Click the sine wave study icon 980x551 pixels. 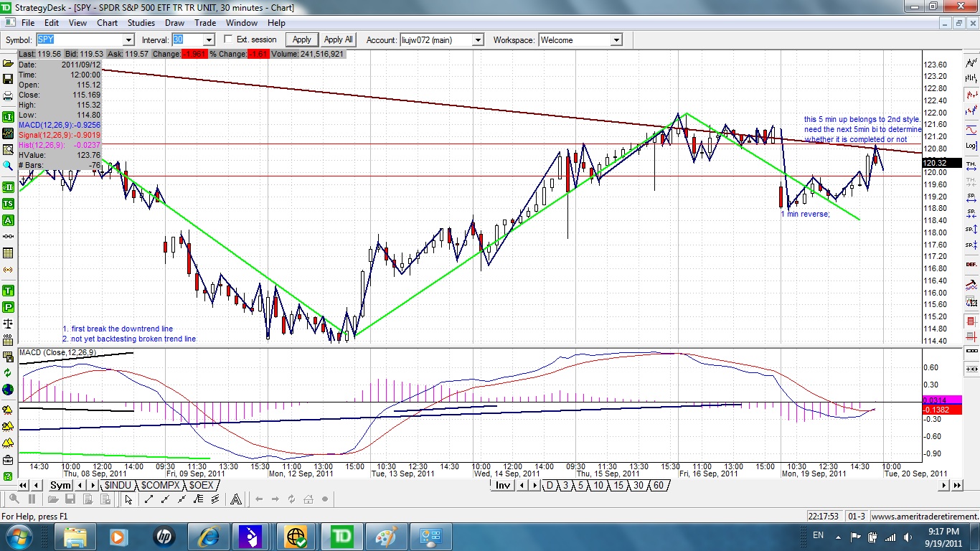(971, 130)
